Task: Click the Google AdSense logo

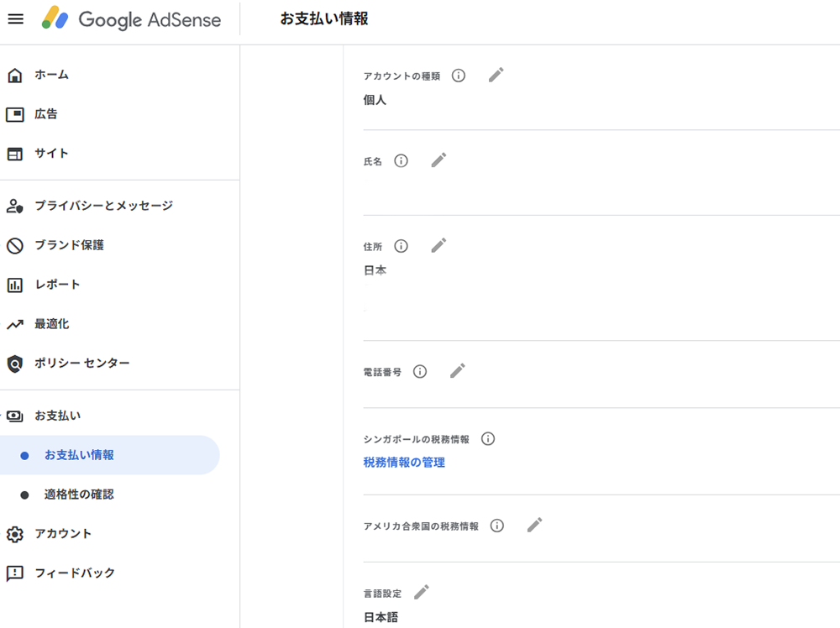Action: 132,19
